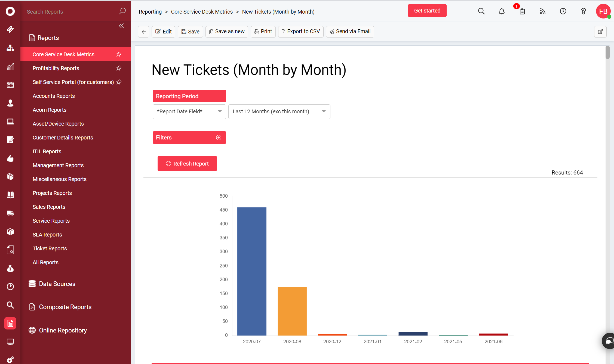Open report in new window icon

[600, 32]
